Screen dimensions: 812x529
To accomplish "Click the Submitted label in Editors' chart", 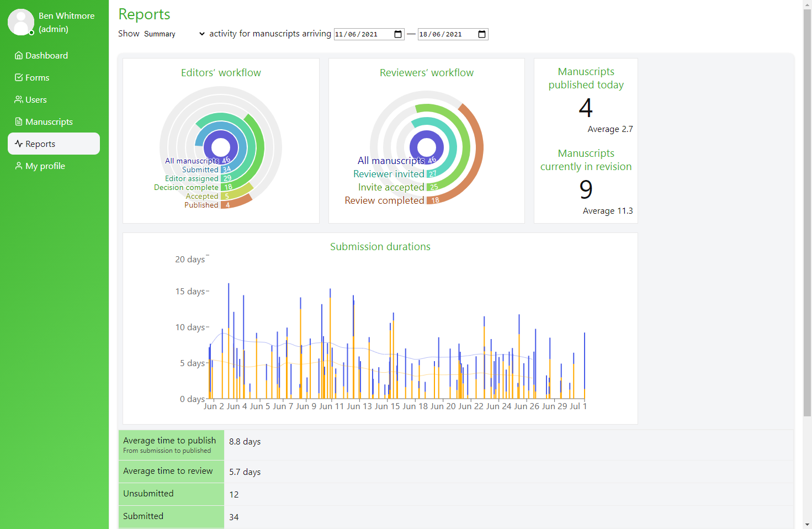I will (x=200, y=170).
